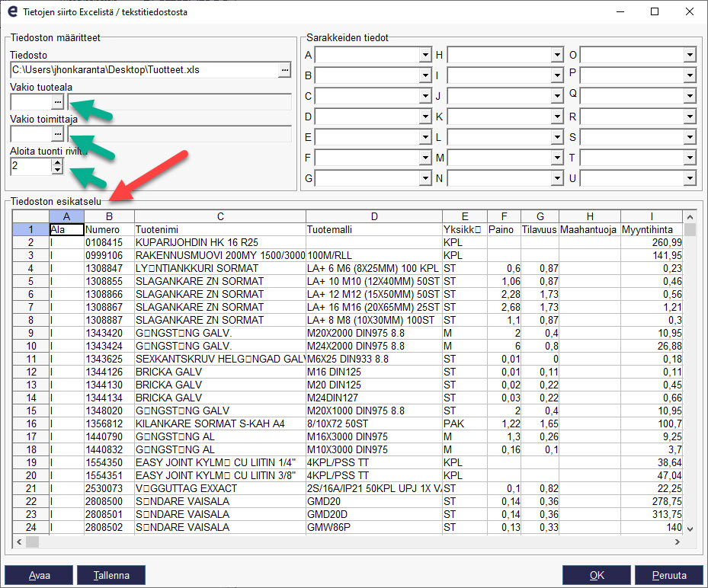Image resolution: width=708 pixels, height=588 pixels.
Task: Open Vakio tuoteala lookup button
Action: coord(57,102)
